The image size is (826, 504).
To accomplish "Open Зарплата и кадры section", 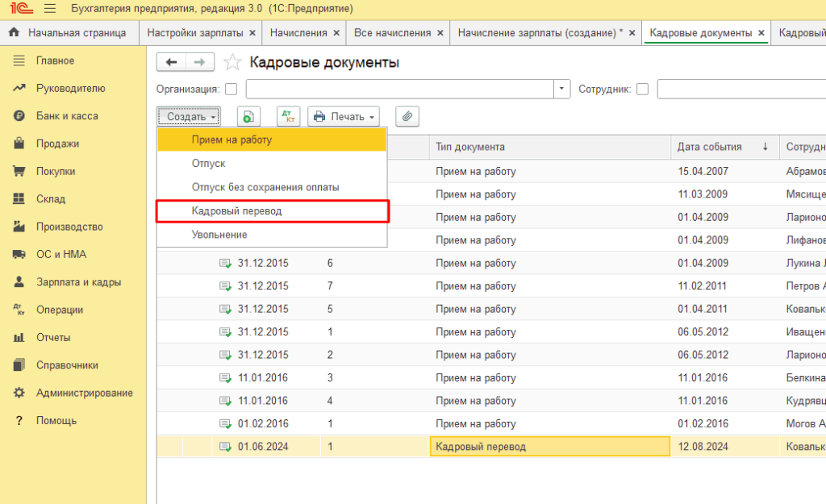I will click(x=78, y=282).
